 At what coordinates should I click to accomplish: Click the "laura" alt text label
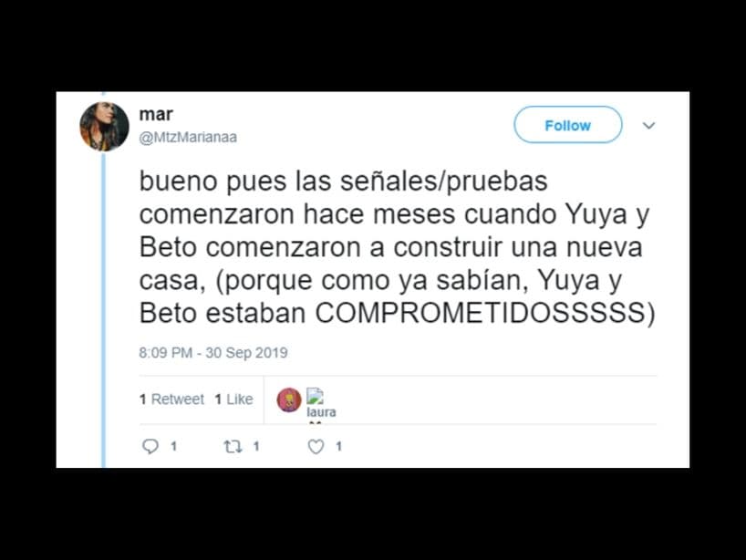(x=321, y=412)
